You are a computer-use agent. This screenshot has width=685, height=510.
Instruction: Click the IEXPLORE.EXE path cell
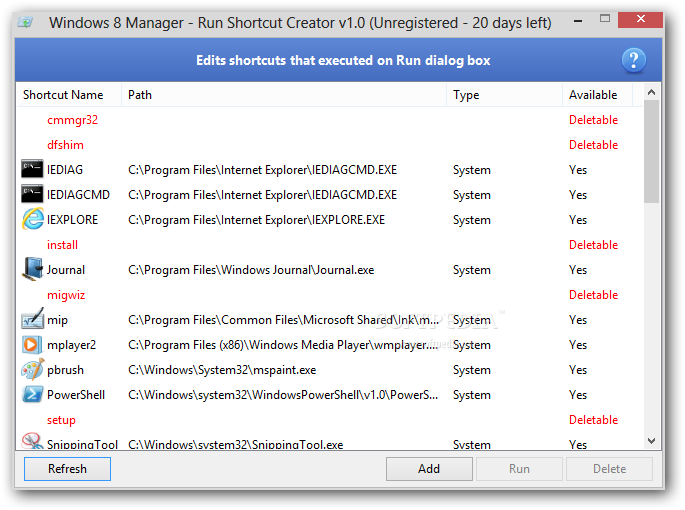coord(256,219)
